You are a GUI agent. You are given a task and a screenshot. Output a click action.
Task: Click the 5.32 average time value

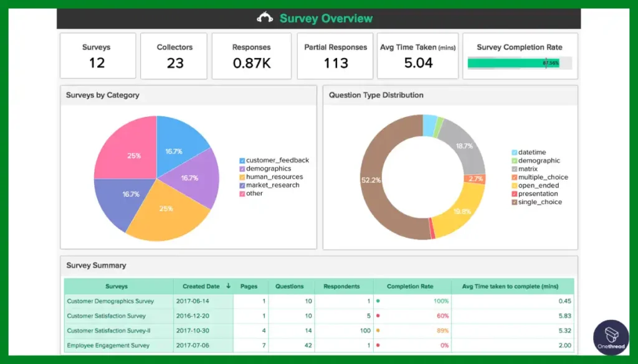[564, 330]
